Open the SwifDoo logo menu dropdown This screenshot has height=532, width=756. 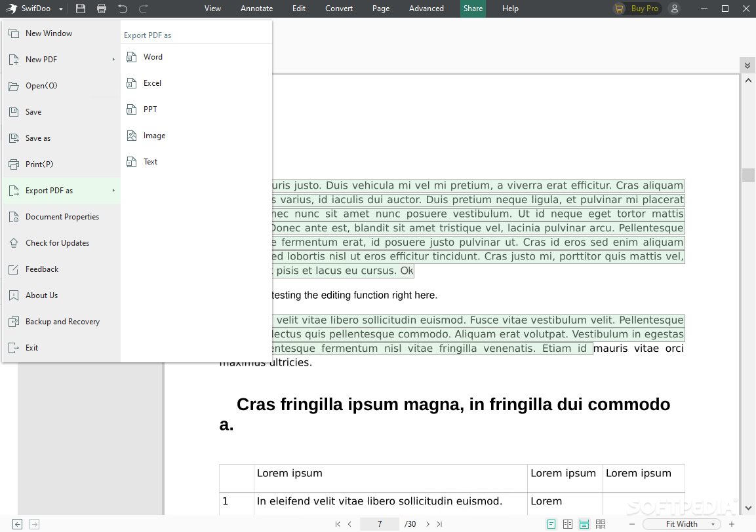coord(61,9)
